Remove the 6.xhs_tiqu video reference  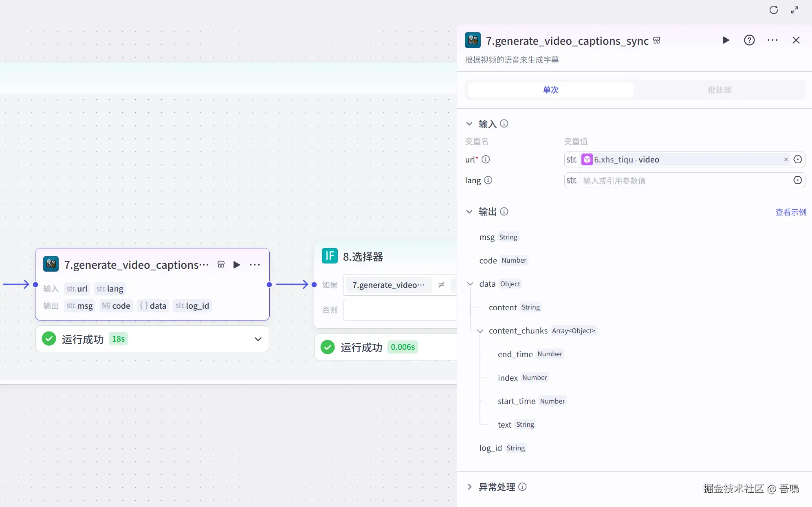786,159
